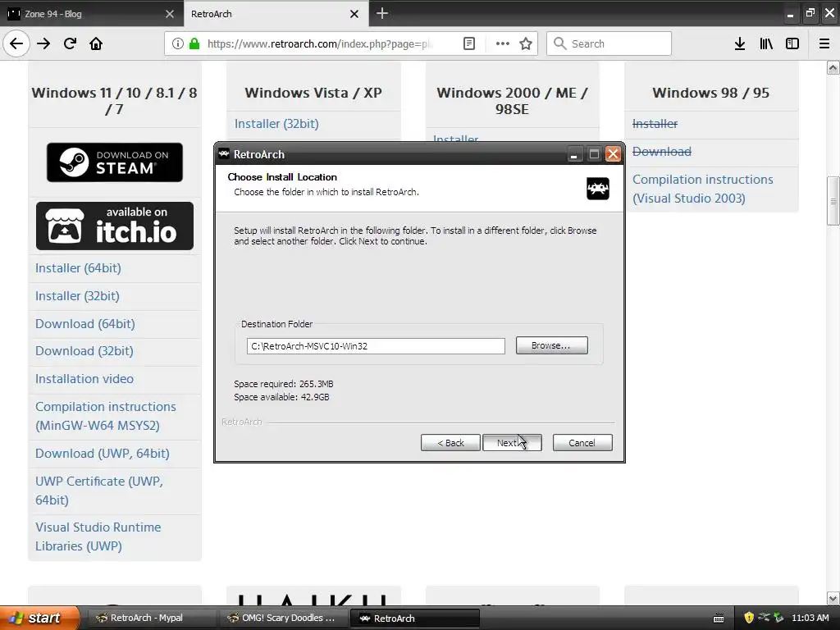Select the RetroArch installer taskbar button

(414, 618)
